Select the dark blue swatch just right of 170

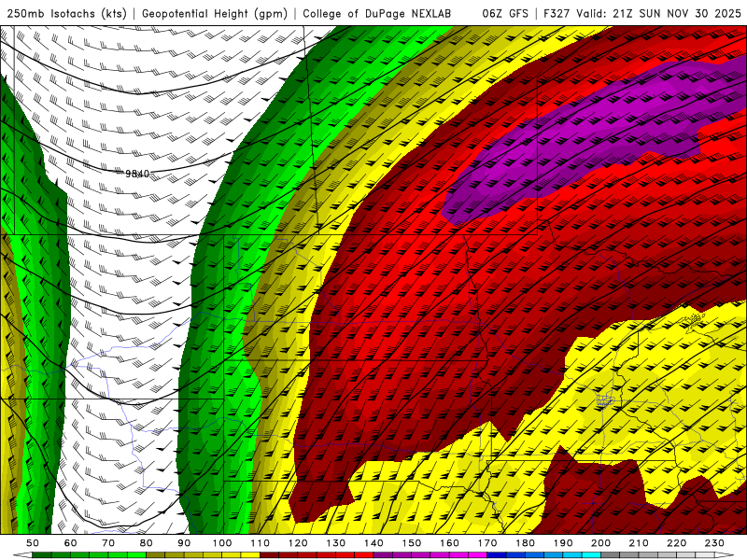pyautogui.click(x=497, y=554)
